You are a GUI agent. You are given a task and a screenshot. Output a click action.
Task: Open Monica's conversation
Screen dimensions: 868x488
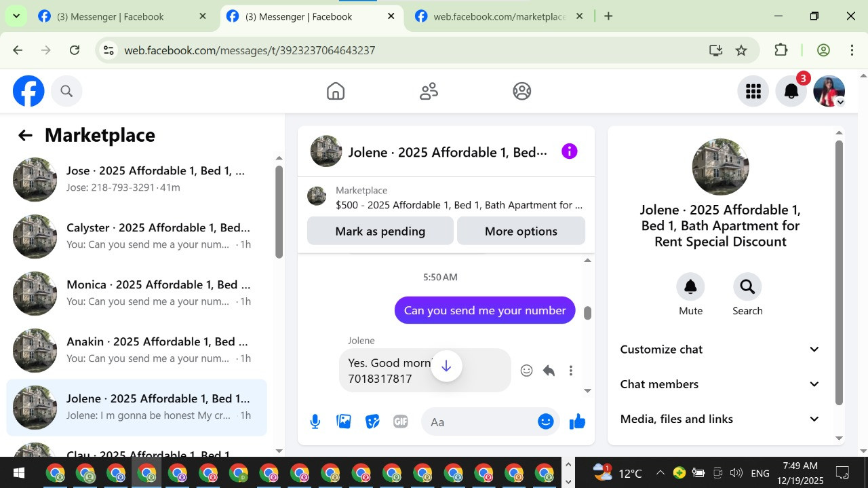click(137, 293)
